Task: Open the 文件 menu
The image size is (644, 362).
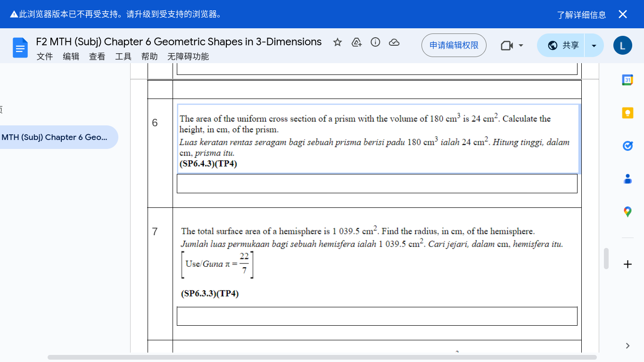Action: tap(45, 57)
